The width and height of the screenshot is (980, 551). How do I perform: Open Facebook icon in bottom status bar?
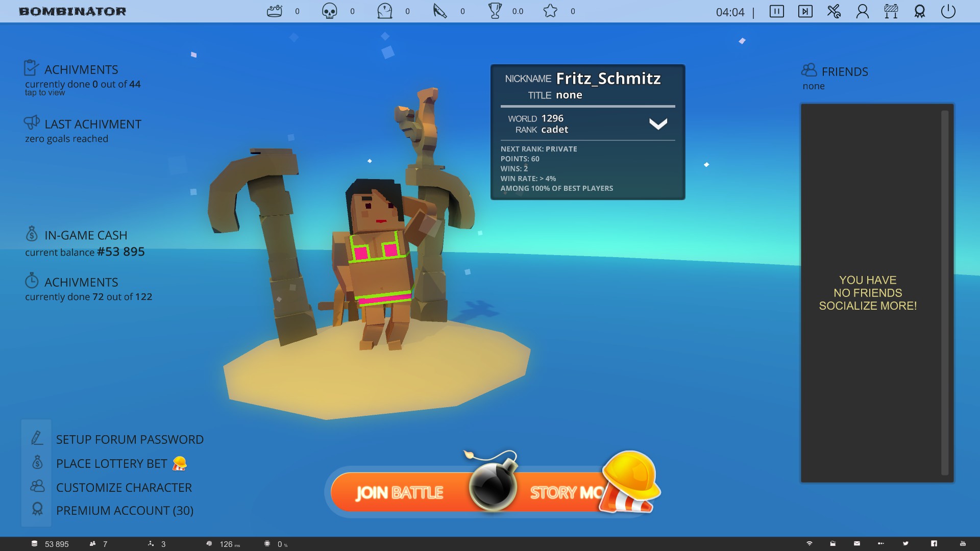click(934, 543)
